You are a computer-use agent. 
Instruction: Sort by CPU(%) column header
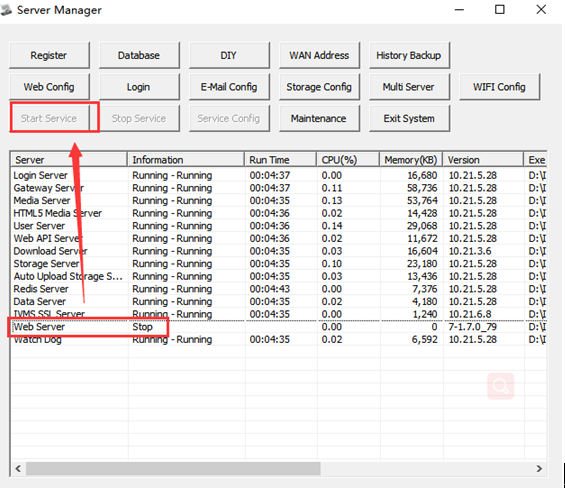pyautogui.click(x=348, y=160)
